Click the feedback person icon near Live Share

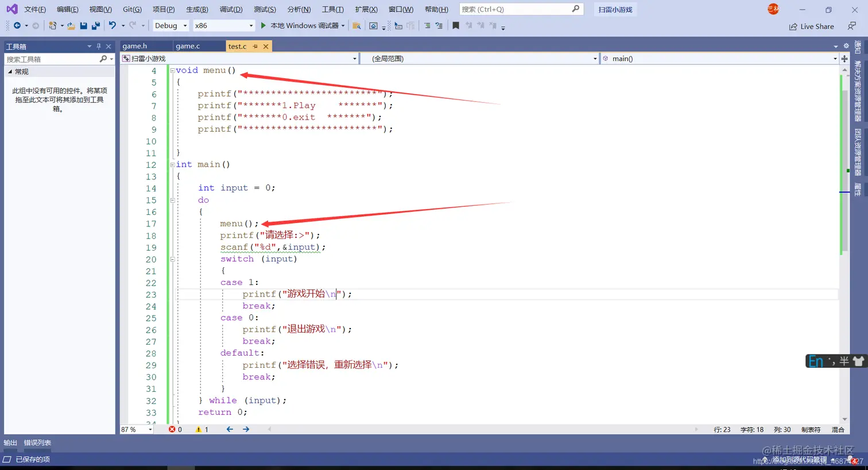(852, 26)
